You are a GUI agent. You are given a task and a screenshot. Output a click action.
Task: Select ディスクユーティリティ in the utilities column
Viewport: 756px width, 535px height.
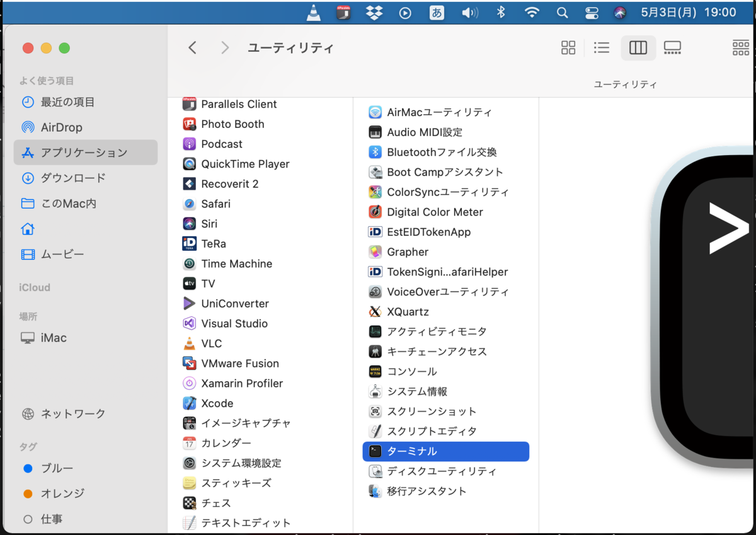pos(441,471)
